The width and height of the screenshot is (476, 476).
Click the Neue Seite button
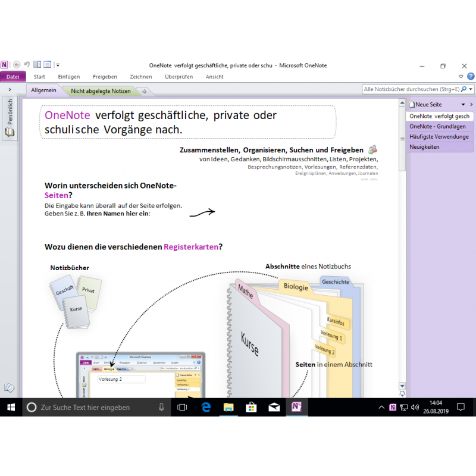click(x=427, y=105)
